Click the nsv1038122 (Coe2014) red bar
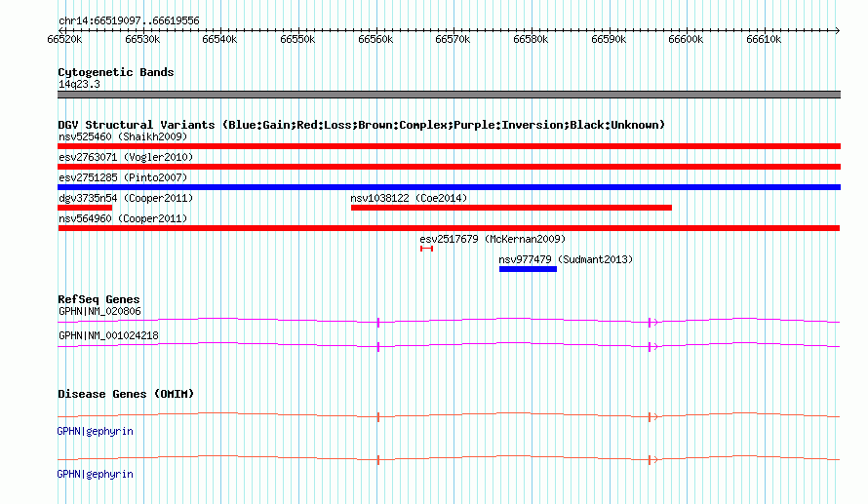The image size is (868, 504). point(511,208)
